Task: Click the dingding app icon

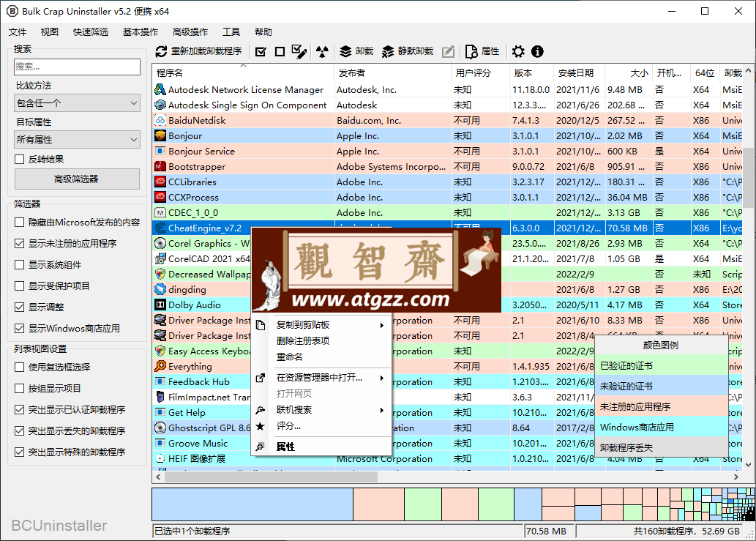Action: pos(160,290)
